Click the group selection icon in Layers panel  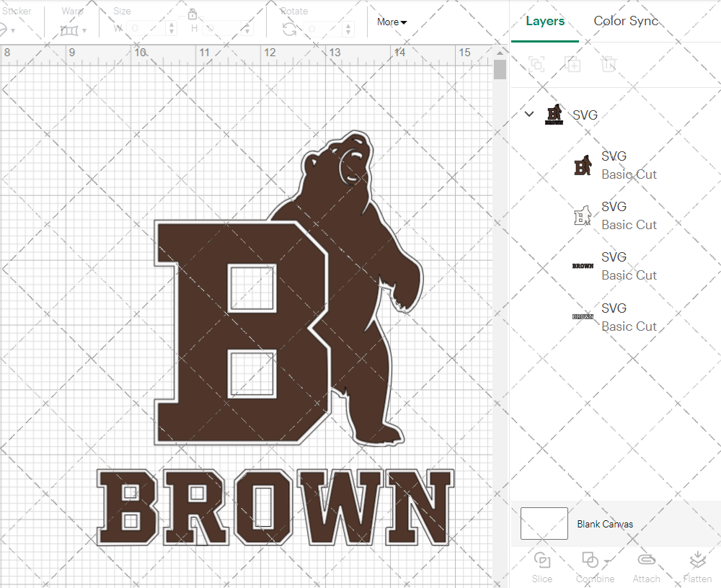coord(536,64)
